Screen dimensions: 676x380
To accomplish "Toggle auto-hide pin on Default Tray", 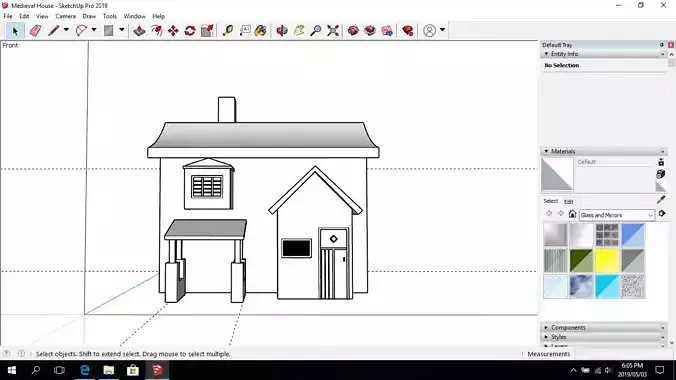I will click(661, 45).
